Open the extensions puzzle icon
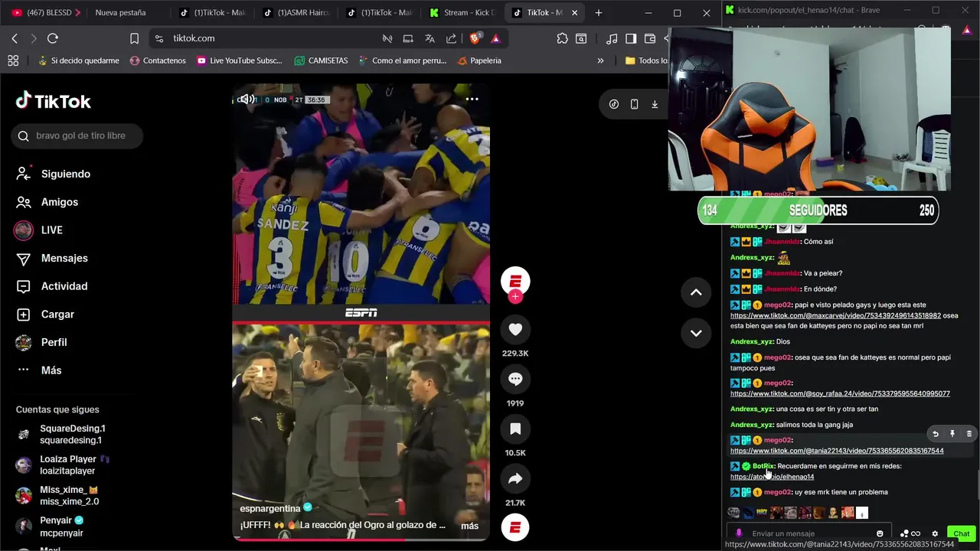 point(563,38)
